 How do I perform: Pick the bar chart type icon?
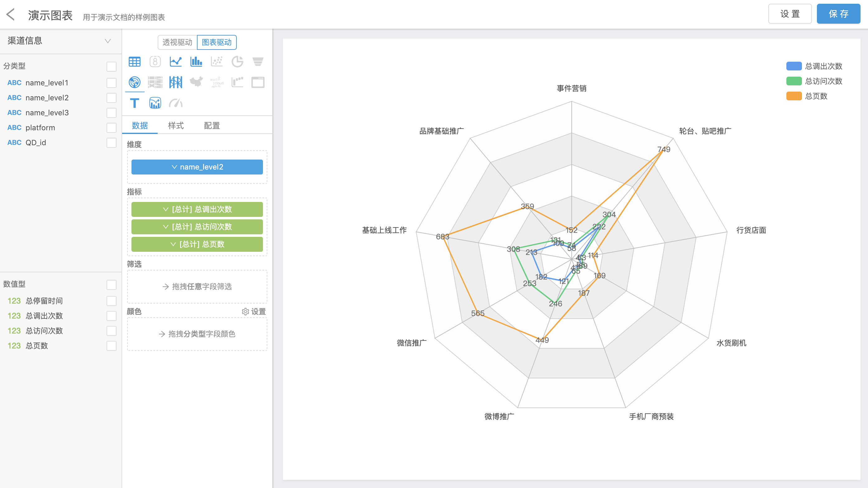196,62
